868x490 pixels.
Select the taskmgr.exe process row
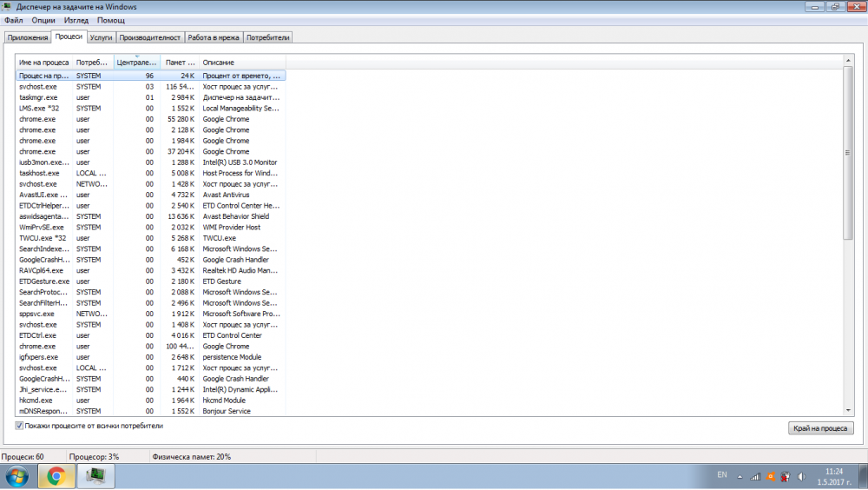150,97
